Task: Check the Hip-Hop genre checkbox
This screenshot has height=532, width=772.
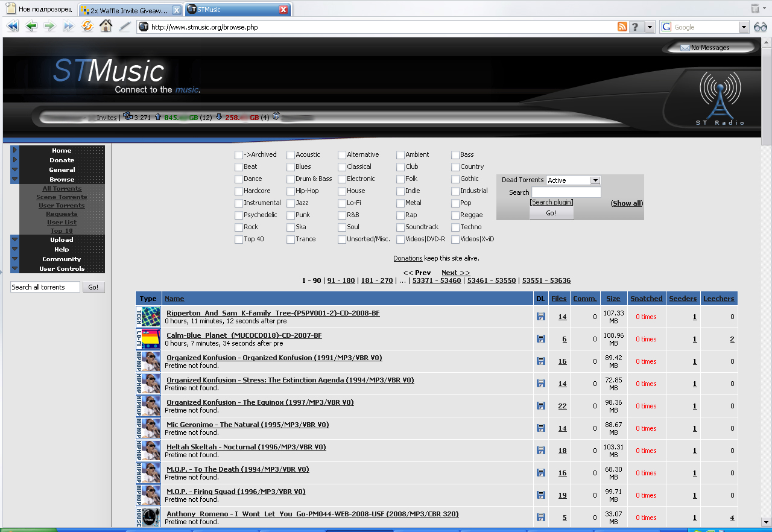Action: point(291,191)
